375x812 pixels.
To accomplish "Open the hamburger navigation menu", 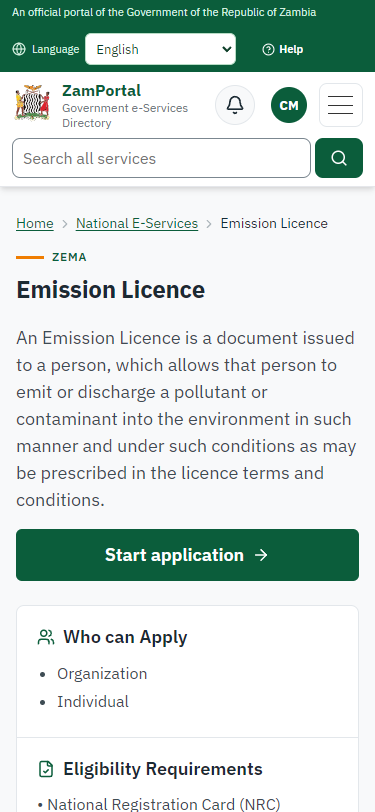I will coord(341,105).
